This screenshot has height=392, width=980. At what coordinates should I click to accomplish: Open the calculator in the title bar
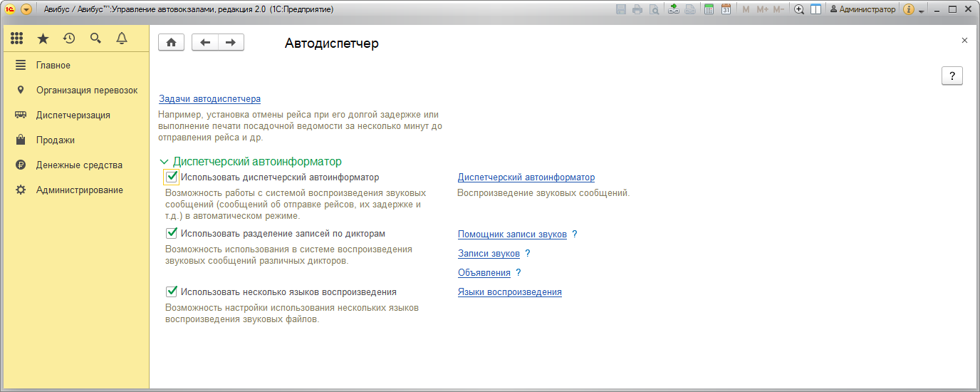(709, 9)
